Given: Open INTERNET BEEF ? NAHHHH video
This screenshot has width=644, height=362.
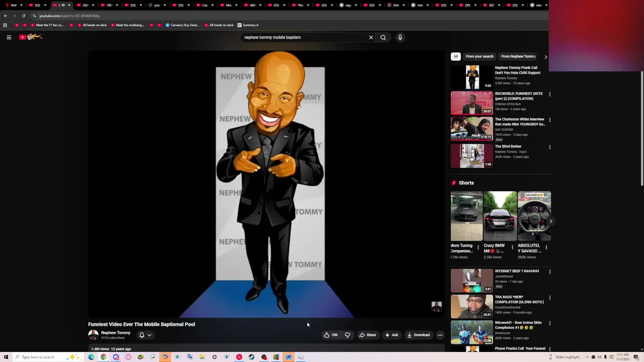Looking at the screenshot, I should point(517,271).
